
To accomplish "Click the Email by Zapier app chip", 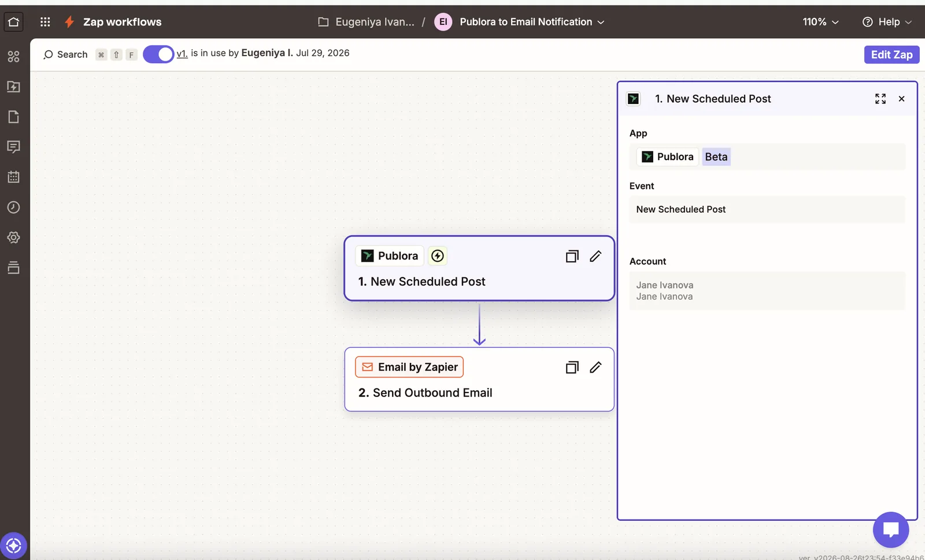I will pos(409,367).
